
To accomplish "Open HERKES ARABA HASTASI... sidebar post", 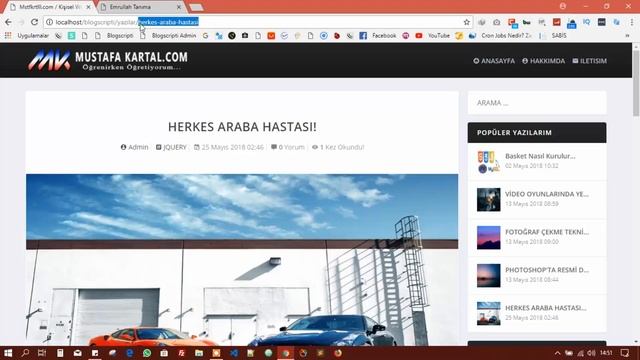I will click(x=546, y=308).
